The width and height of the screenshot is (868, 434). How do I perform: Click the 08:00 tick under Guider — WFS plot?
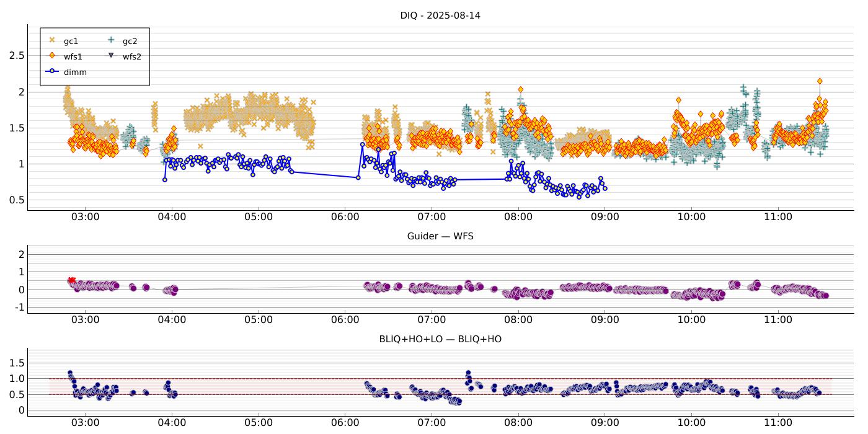pyautogui.click(x=518, y=320)
